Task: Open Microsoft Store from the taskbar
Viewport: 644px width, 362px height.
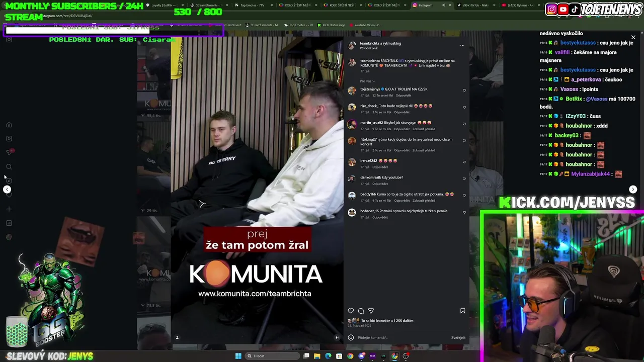Action: click(339, 356)
